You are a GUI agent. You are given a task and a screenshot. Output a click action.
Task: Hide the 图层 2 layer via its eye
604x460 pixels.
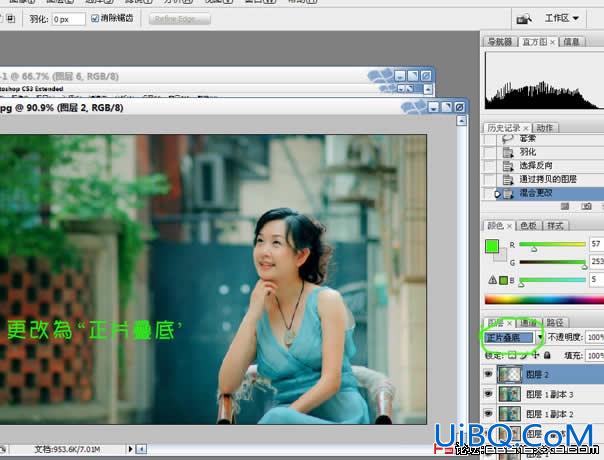pos(488,374)
